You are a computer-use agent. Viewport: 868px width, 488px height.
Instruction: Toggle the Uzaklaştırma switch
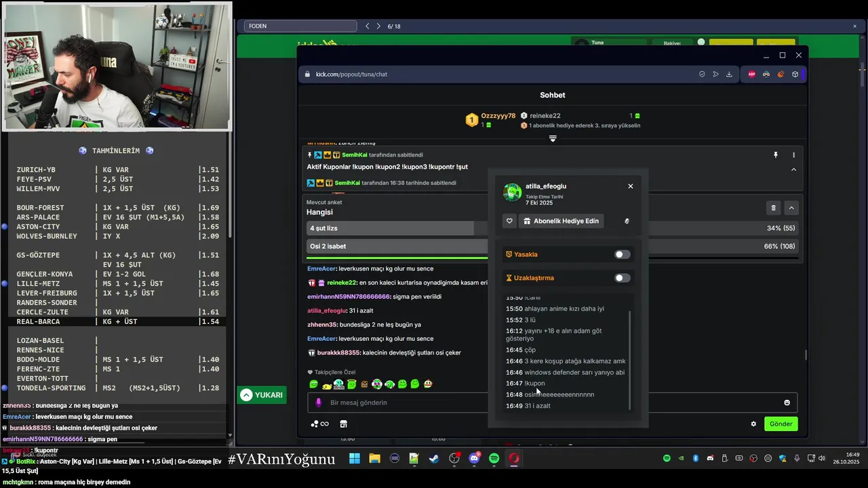622,278
